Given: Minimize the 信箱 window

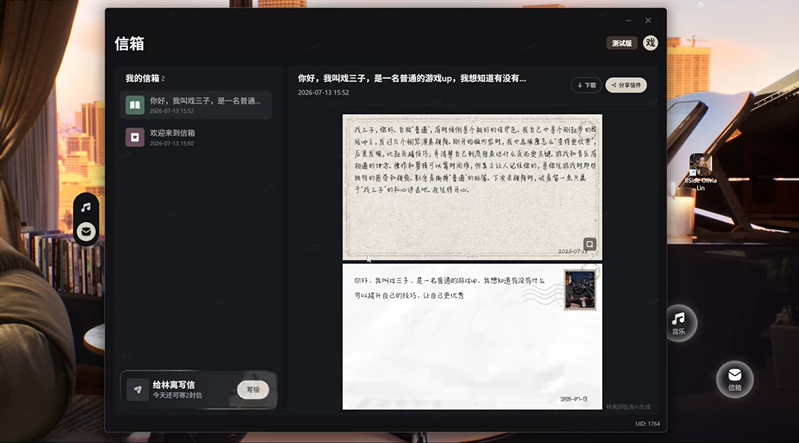Looking at the screenshot, I should [628, 20].
